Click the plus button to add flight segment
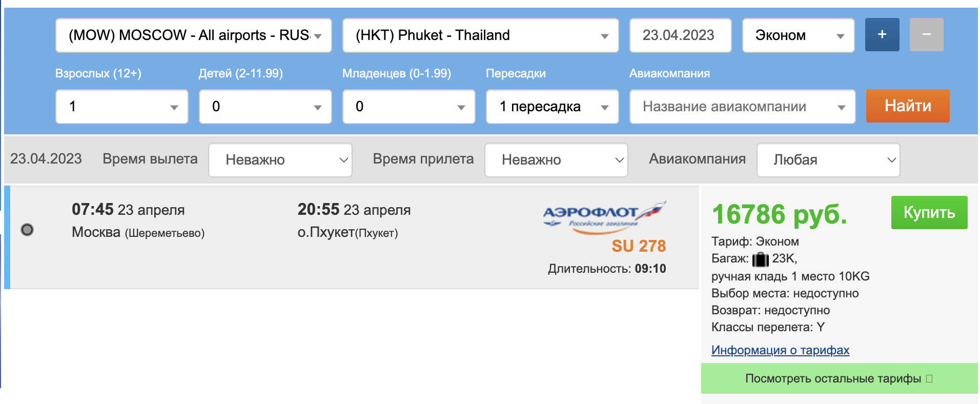 pyautogui.click(x=882, y=35)
